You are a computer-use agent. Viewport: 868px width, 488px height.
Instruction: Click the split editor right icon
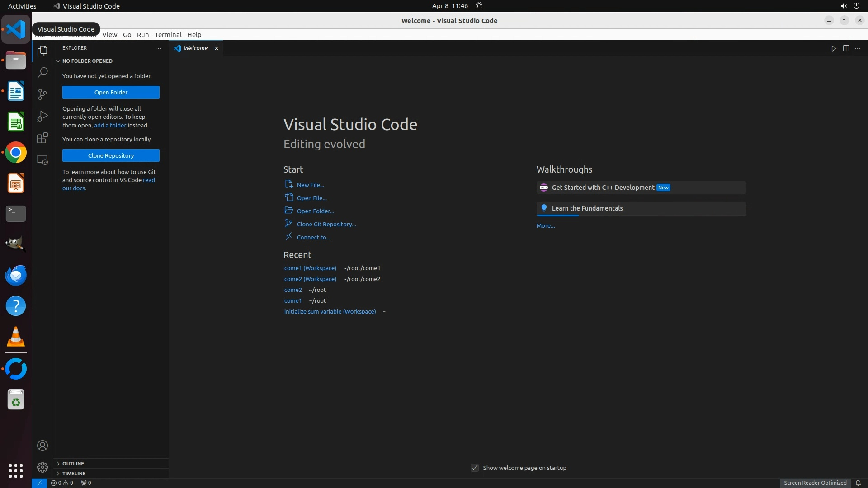[846, 48]
